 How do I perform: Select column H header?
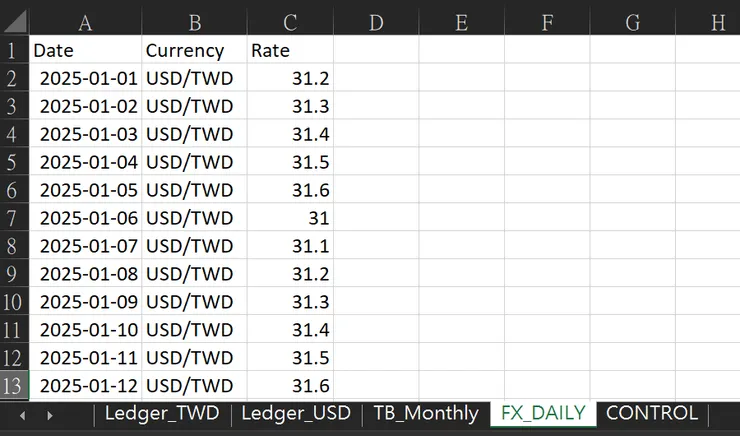click(x=708, y=22)
